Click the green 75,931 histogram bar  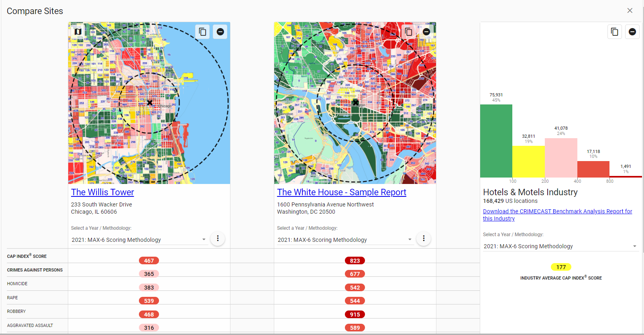point(496,141)
